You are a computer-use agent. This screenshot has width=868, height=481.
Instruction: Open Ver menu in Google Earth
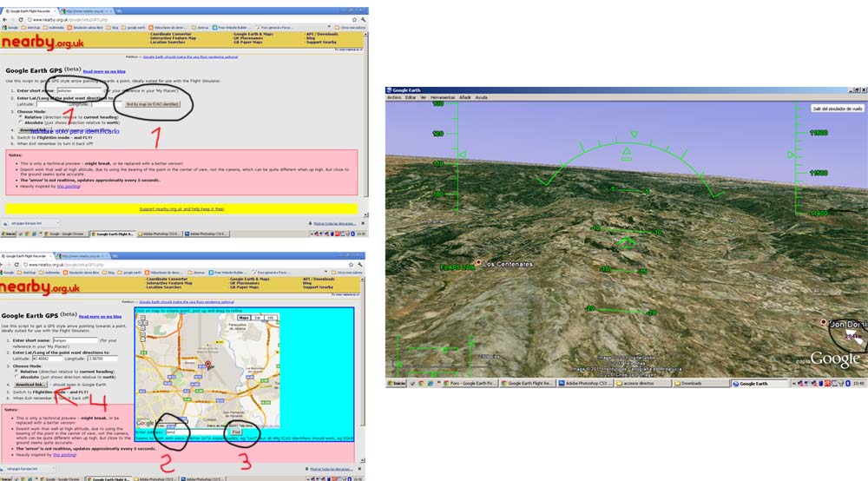(x=423, y=97)
